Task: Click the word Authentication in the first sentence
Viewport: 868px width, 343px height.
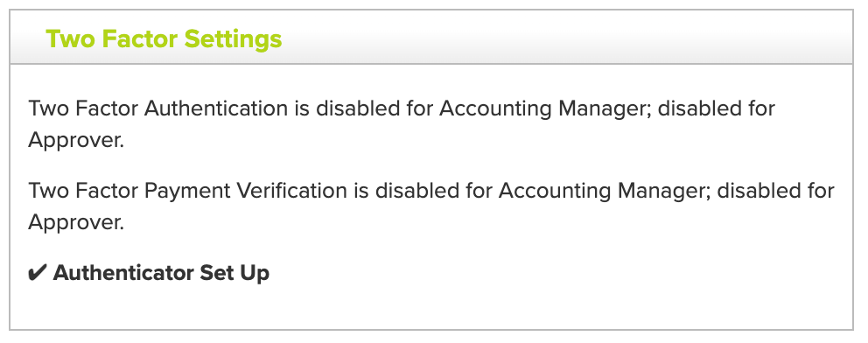Action: click(x=216, y=108)
